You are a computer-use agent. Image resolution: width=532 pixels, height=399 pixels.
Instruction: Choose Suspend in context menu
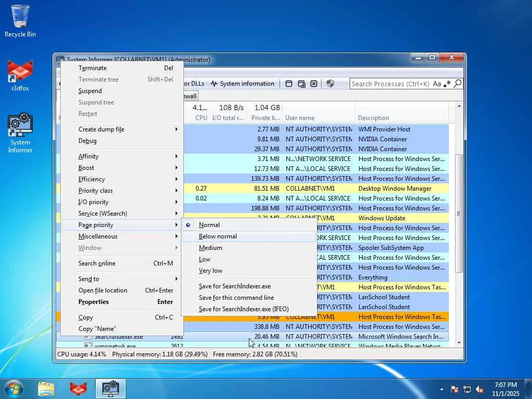tap(123, 91)
